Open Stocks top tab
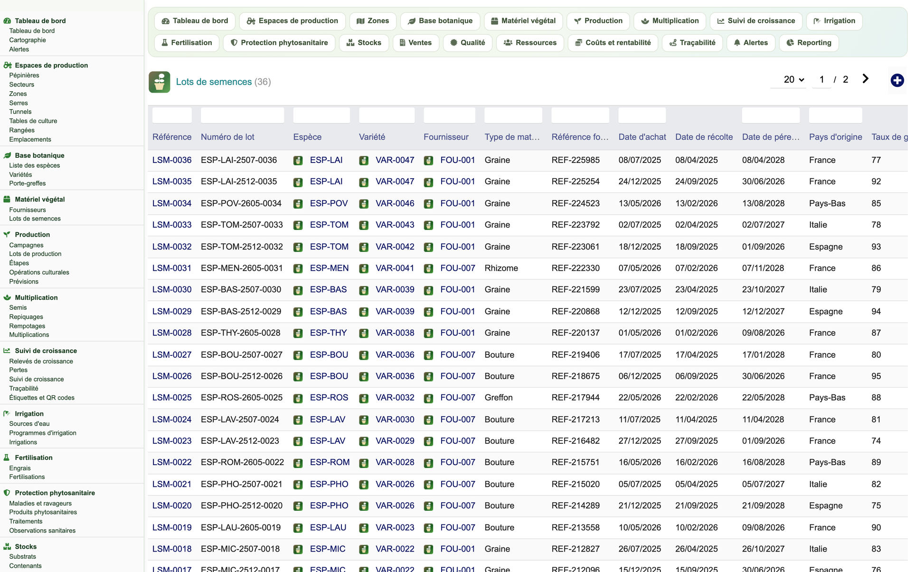Screen dimensions: 924x572 pos(364,43)
